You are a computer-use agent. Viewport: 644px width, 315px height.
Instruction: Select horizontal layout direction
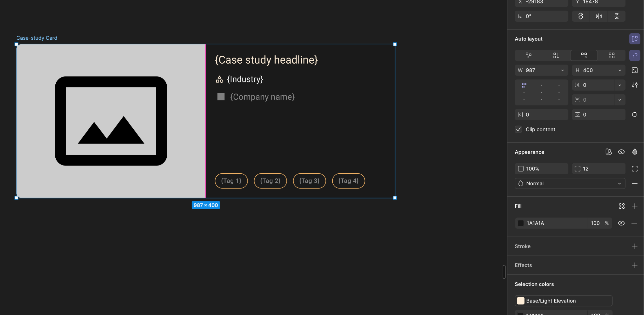(584, 55)
